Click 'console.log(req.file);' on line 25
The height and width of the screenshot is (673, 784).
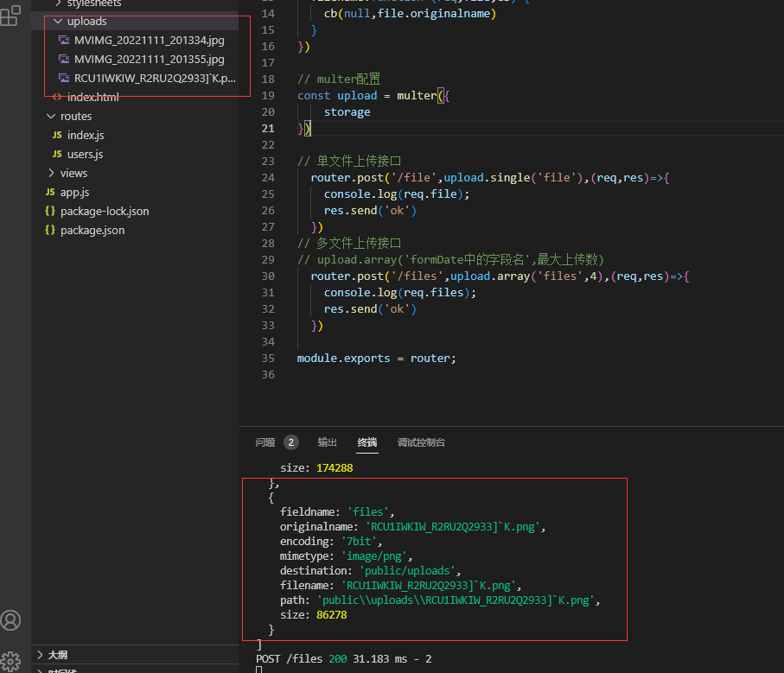tap(397, 194)
